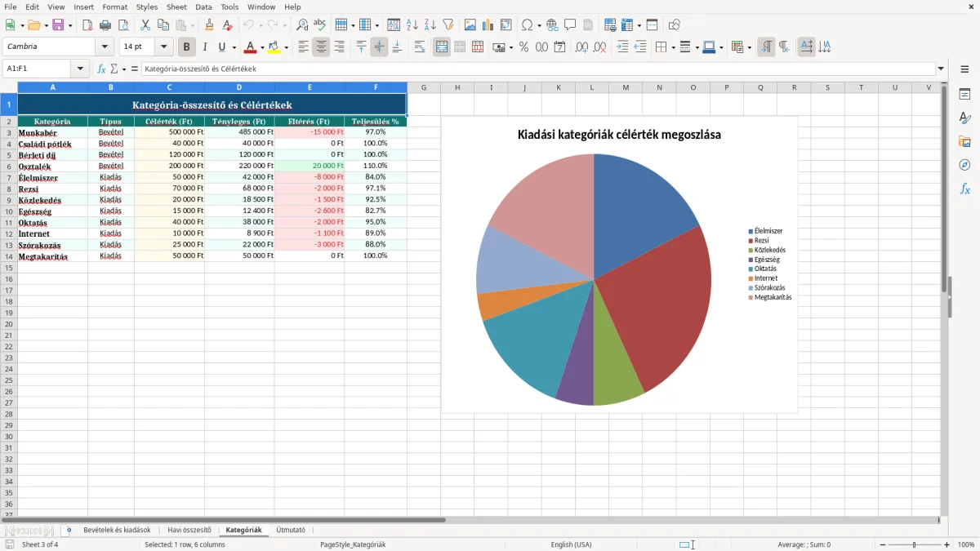This screenshot has height=551, width=980.
Task: Expand background color dropdown arrow
Action: tap(286, 47)
